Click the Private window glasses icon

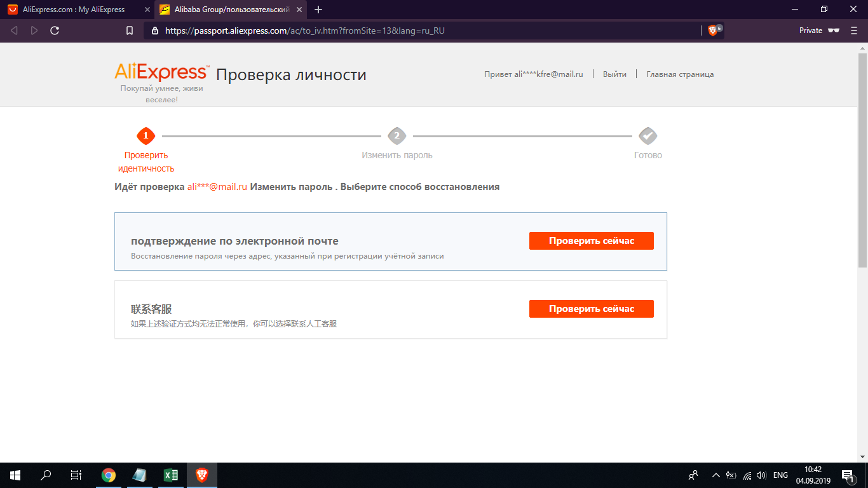coord(834,30)
